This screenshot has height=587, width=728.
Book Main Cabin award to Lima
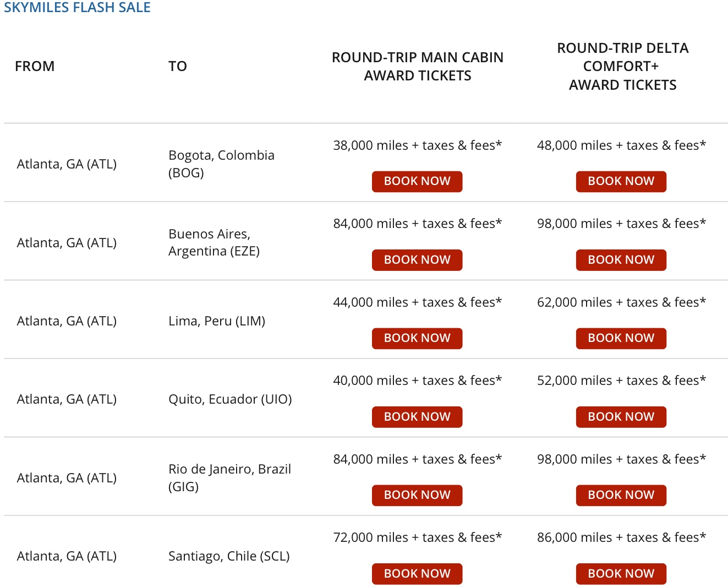(417, 338)
